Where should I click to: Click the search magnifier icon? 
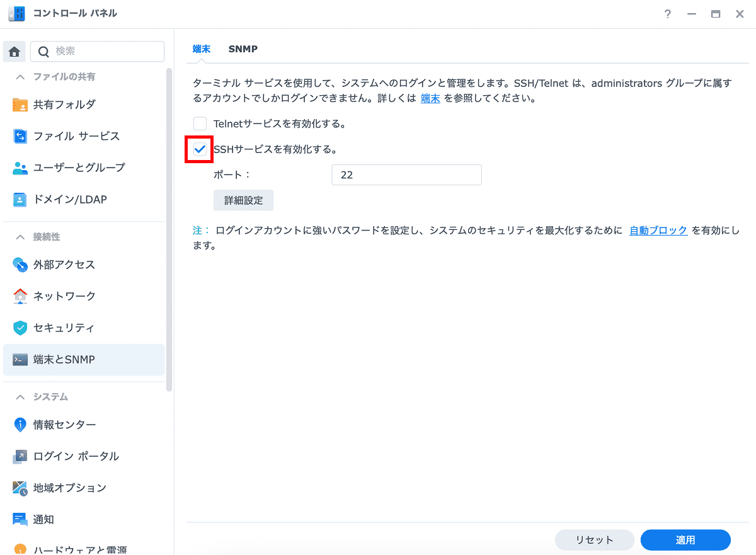pyautogui.click(x=43, y=52)
